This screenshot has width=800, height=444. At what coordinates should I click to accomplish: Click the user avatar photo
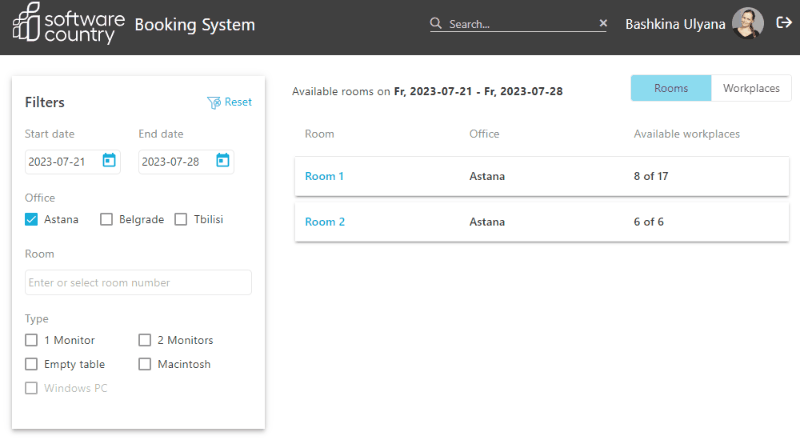[x=747, y=23]
